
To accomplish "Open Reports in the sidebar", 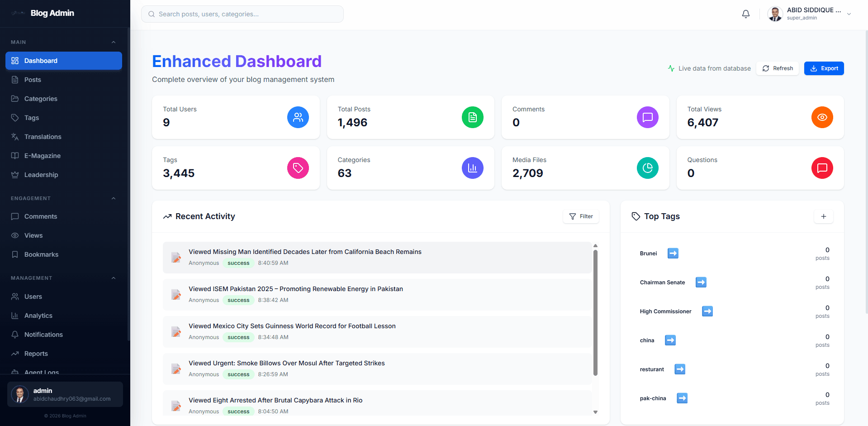I will 64,354.
